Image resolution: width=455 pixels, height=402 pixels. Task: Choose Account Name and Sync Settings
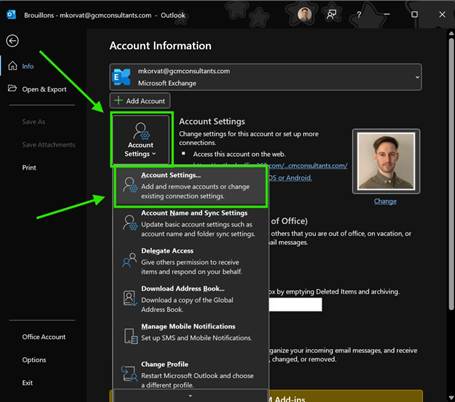(x=190, y=223)
